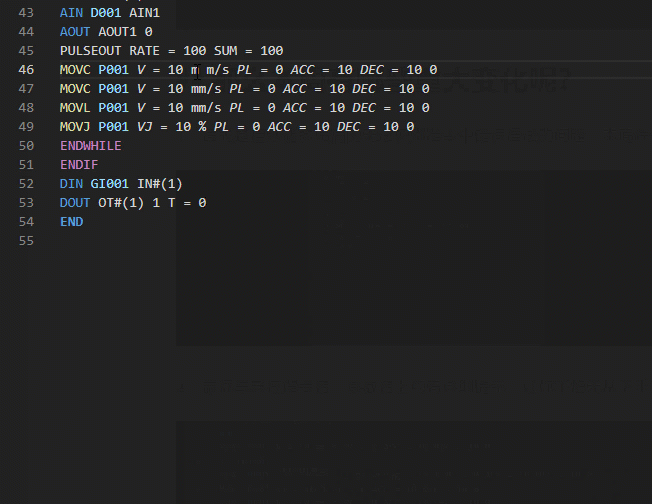Click line number 50 in the gutter
The height and width of the screenshot is (504, 652).
click(26, 146)
